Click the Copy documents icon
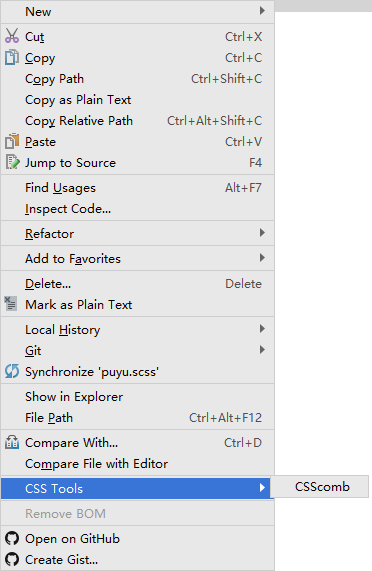This screenshot has height=571, width=372. point(12,57)
